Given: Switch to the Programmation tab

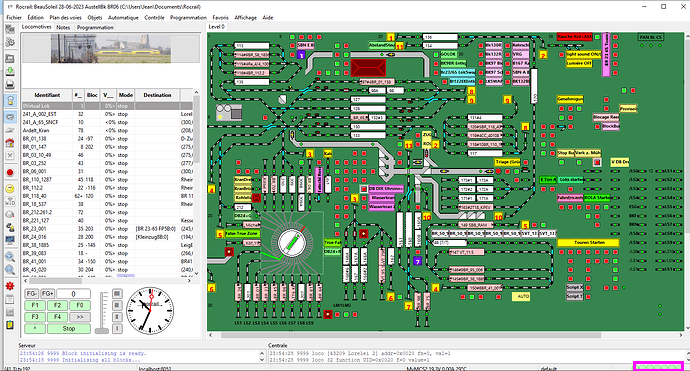Looking at the screenshot, I should (x=95, y=27).
